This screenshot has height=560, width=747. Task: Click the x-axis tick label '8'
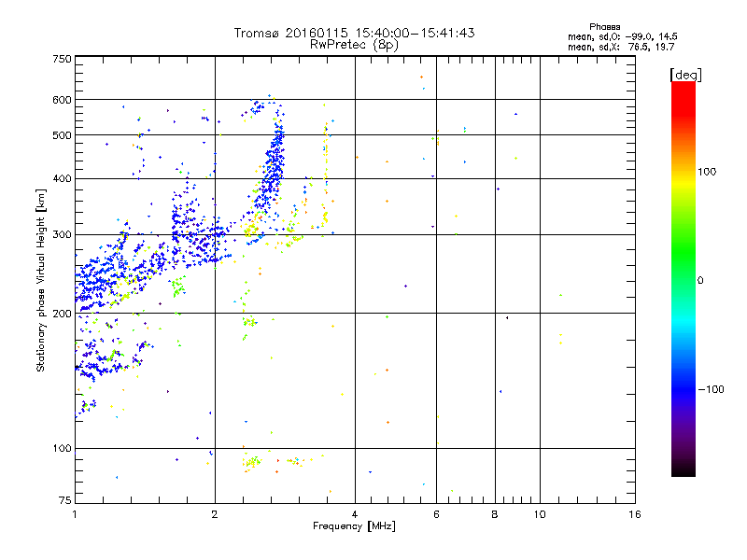495,514
